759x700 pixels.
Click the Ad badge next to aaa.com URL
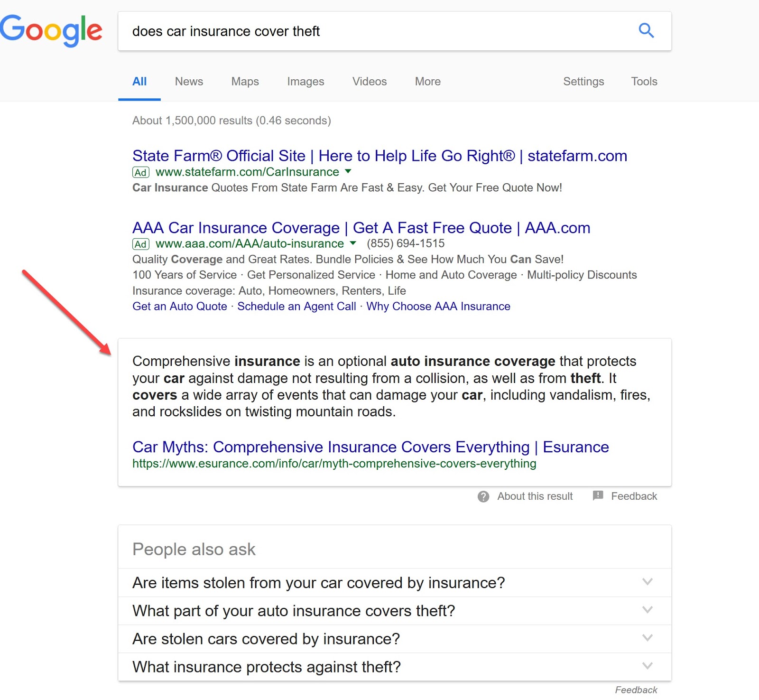(x=141, y=244)
